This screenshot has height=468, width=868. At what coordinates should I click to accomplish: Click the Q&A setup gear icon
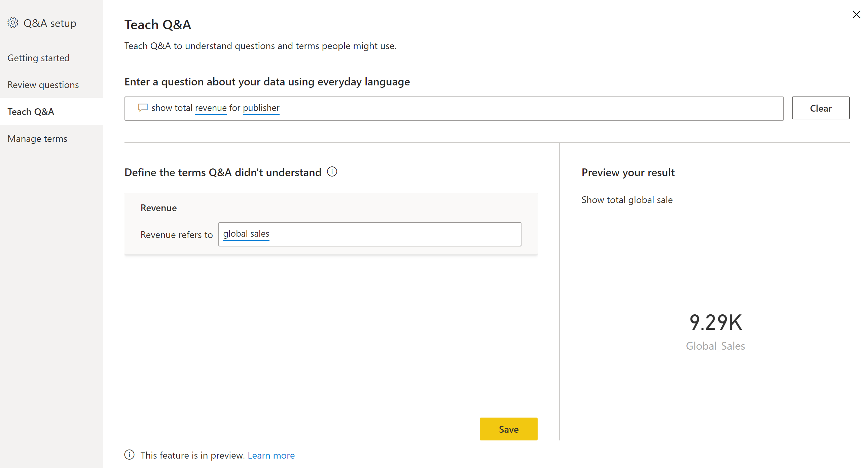13,23
